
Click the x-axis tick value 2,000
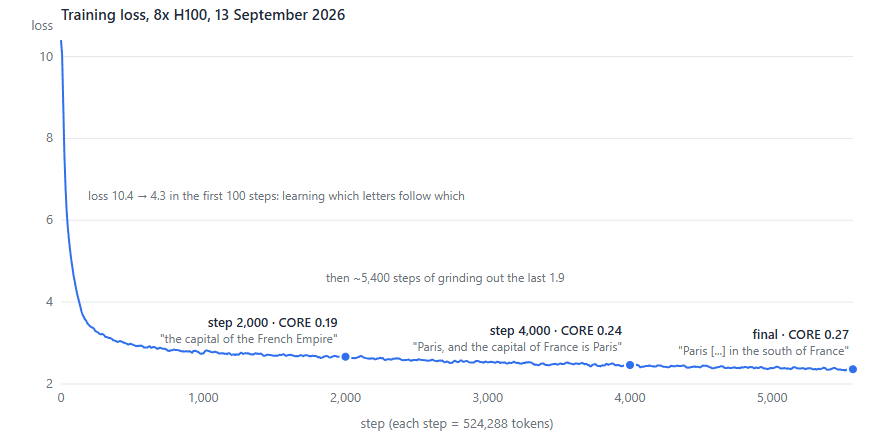tap(346, 398)
